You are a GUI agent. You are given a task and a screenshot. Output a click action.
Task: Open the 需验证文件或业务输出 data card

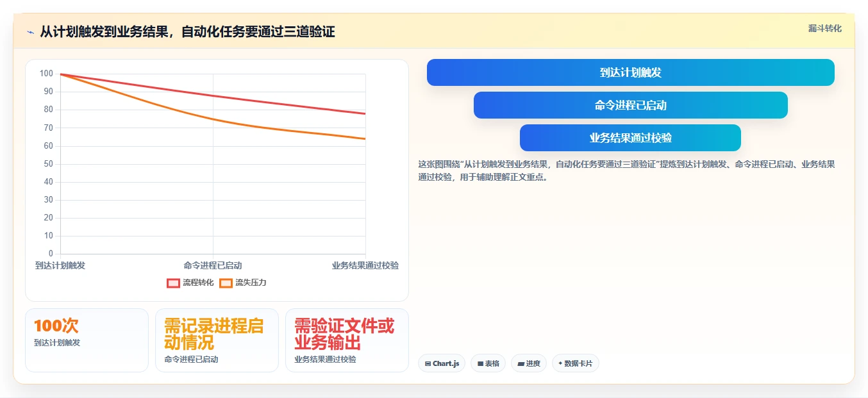(x=347, y=340)
